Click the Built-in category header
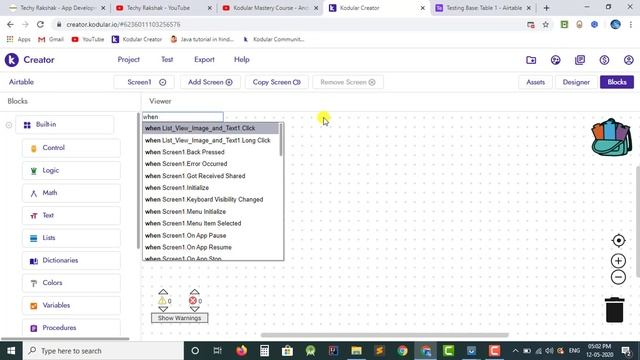Viewport: 640px width, 360px height. coord(64,124)
